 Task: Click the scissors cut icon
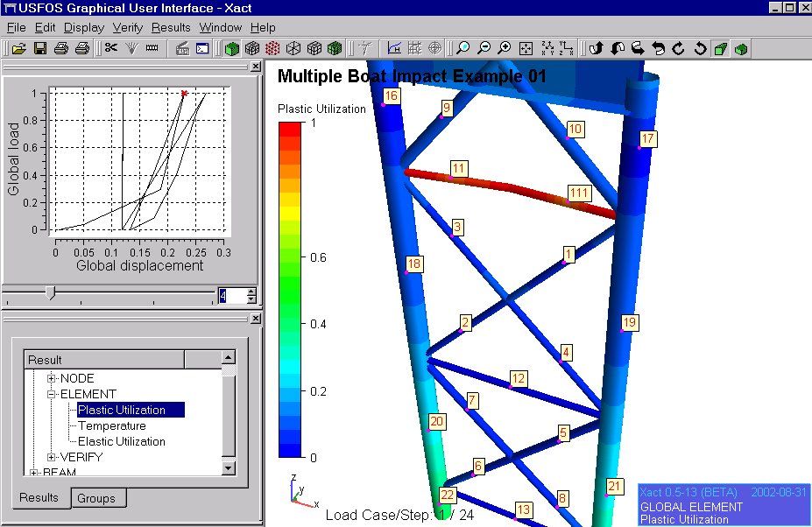pyautogui.click(x=110, y=48)
